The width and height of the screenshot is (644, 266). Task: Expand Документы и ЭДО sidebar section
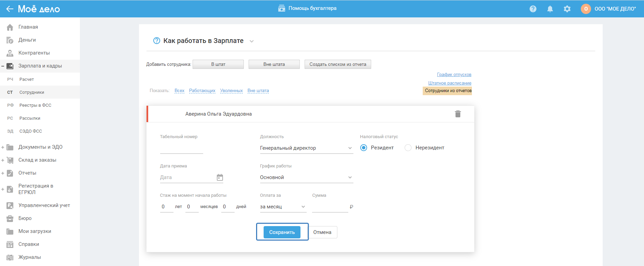[x=40, y=147]
